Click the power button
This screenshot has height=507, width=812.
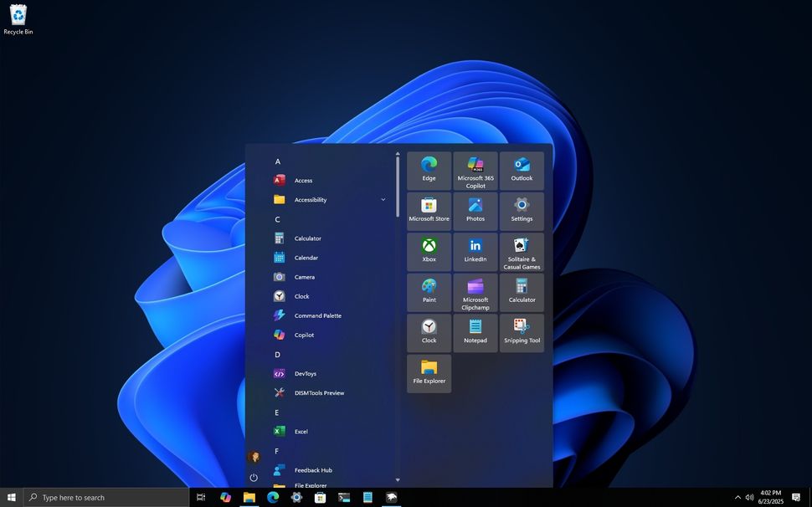point(254,477)
